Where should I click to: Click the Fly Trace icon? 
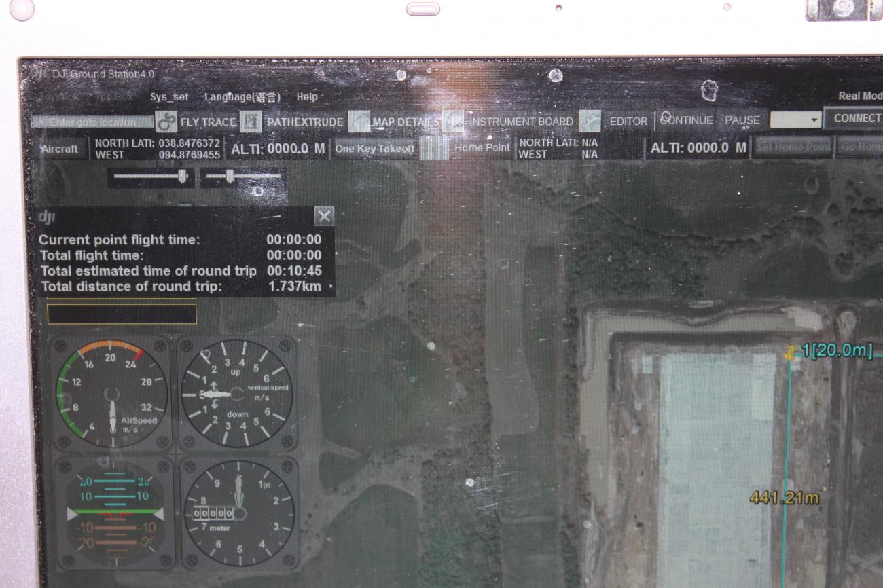click(x=166, y=122)
